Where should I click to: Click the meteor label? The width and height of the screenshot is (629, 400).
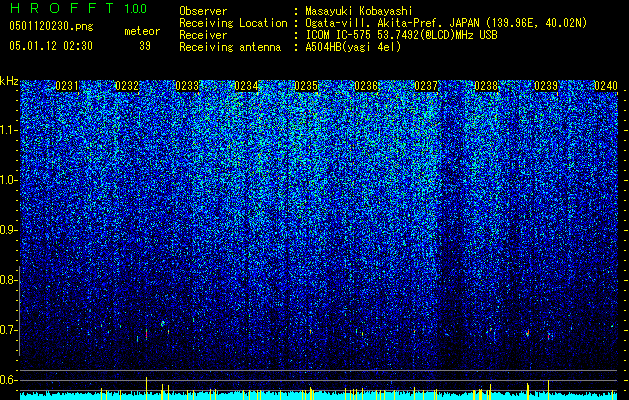[142, 31]
